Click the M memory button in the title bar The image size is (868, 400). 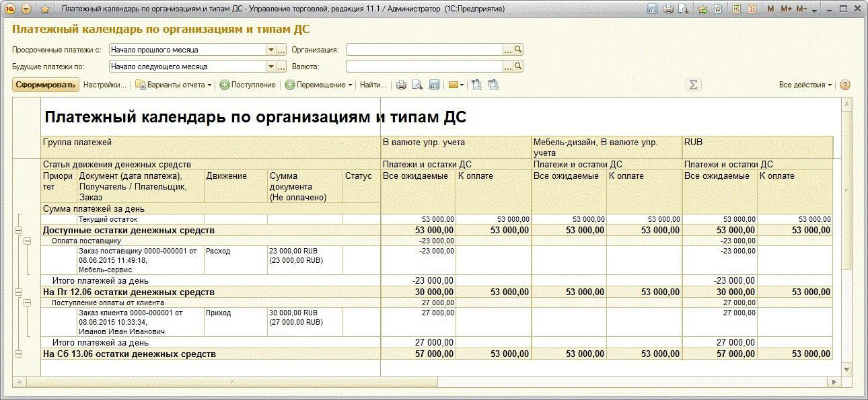770,9
